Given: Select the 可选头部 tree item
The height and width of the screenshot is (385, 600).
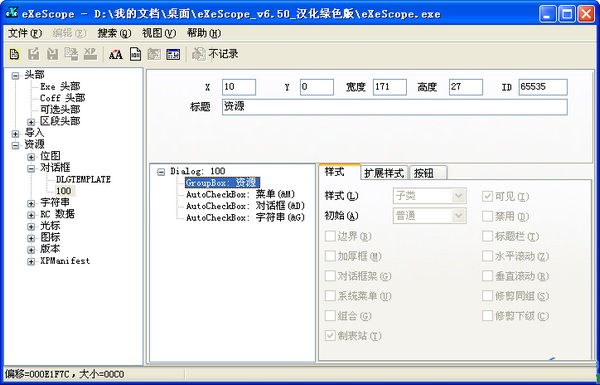Looking at the screenshot, I should (60, 109).
